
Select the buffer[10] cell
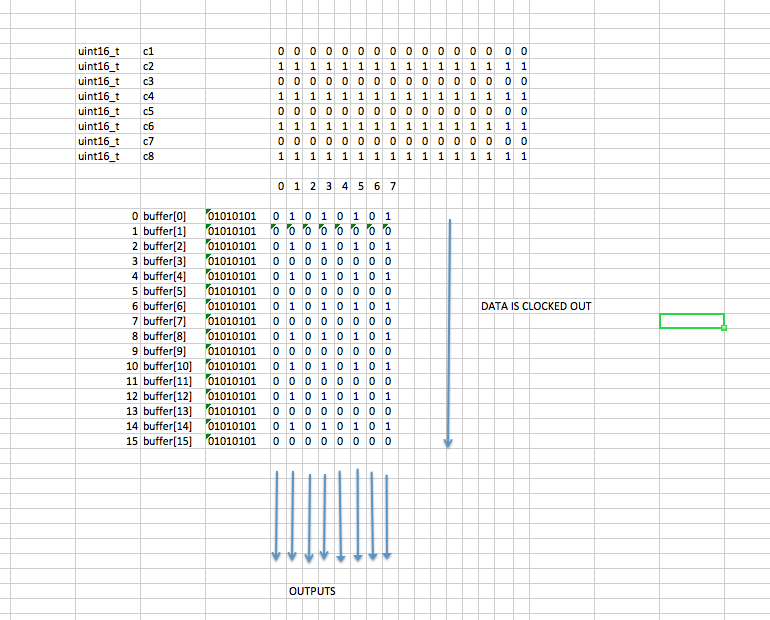click(173, 366)
